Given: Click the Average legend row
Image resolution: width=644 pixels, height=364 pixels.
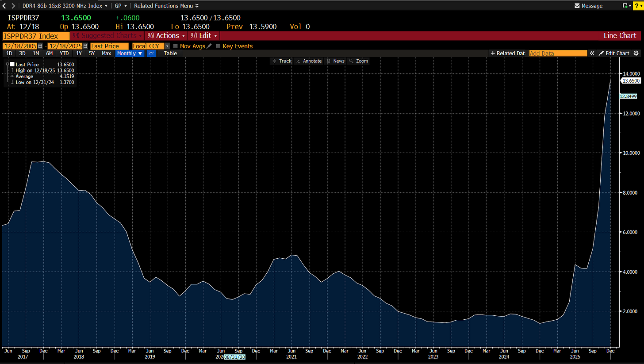Looking at the screenshot, I should [x=42, y=76].
